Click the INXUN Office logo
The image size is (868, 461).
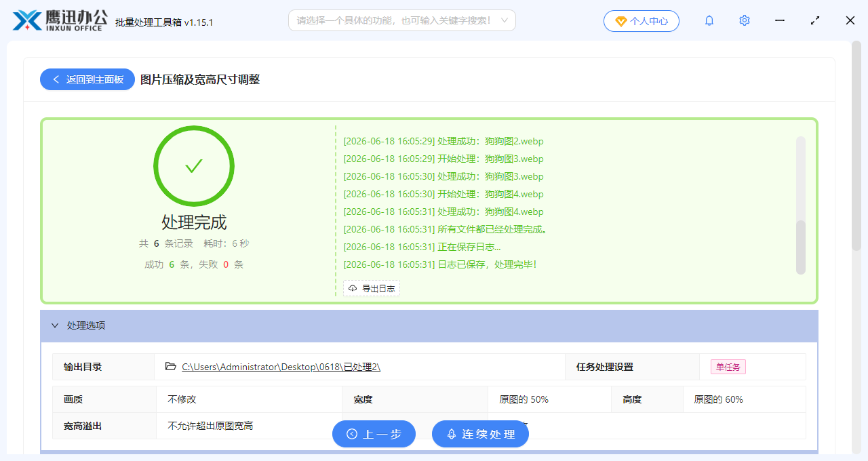(60, 20)
